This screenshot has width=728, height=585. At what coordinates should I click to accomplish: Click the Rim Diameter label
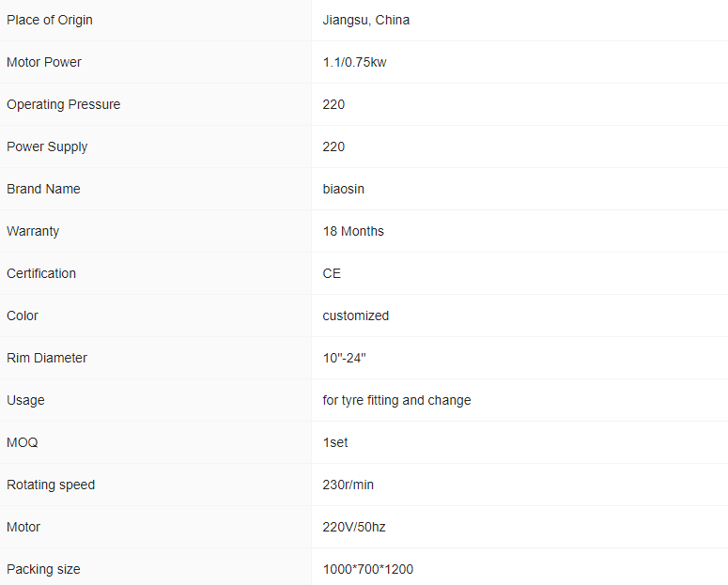coord(47,358)
